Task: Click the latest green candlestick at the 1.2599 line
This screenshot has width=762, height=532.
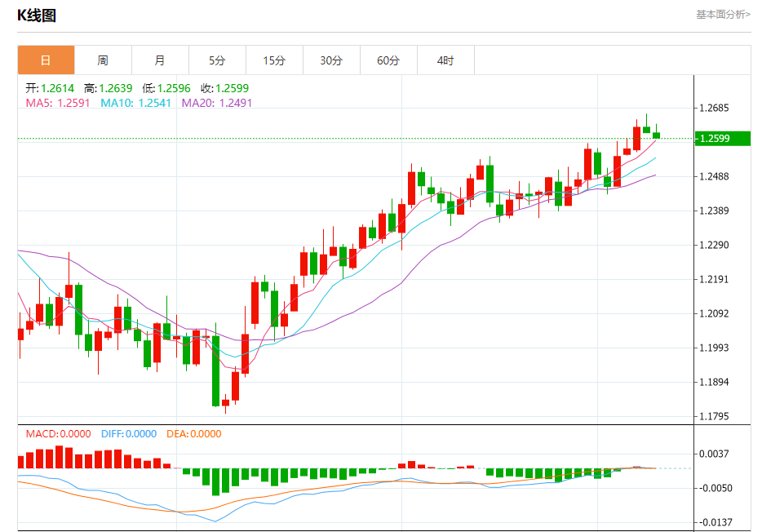Action: coord(656,135)
